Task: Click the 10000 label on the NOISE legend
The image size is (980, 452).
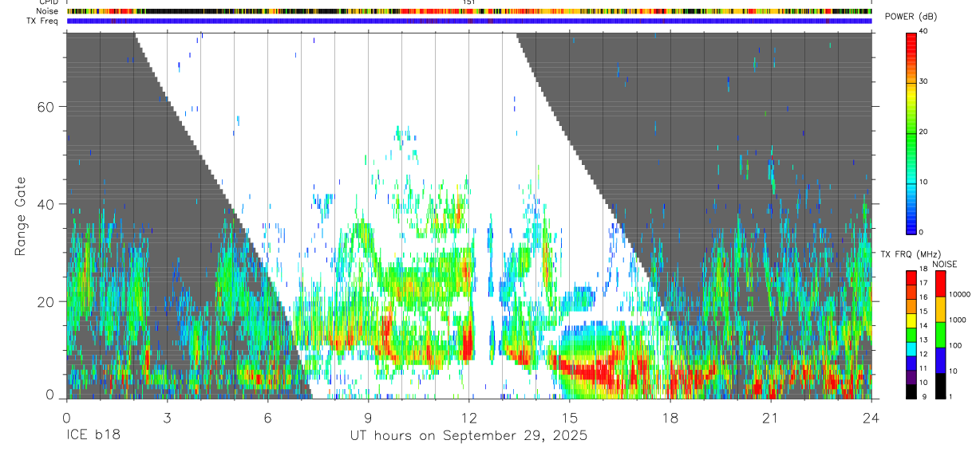Action: (960, 294)
